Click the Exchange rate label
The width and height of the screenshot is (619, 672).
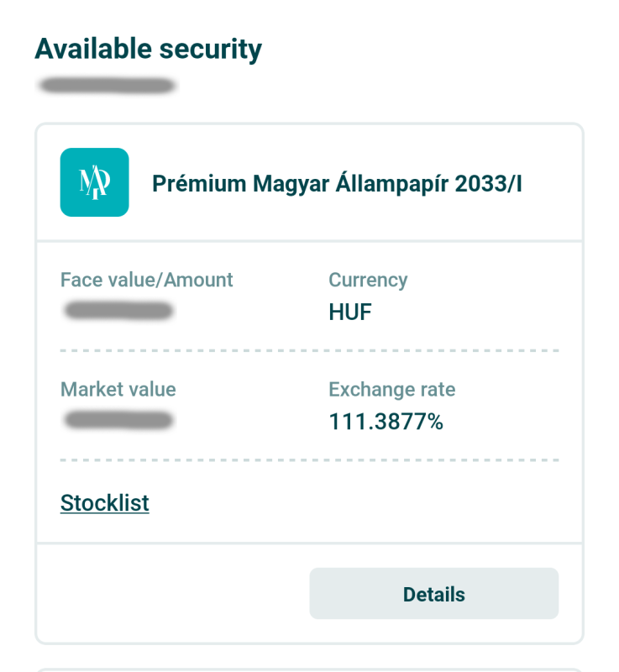391,390
